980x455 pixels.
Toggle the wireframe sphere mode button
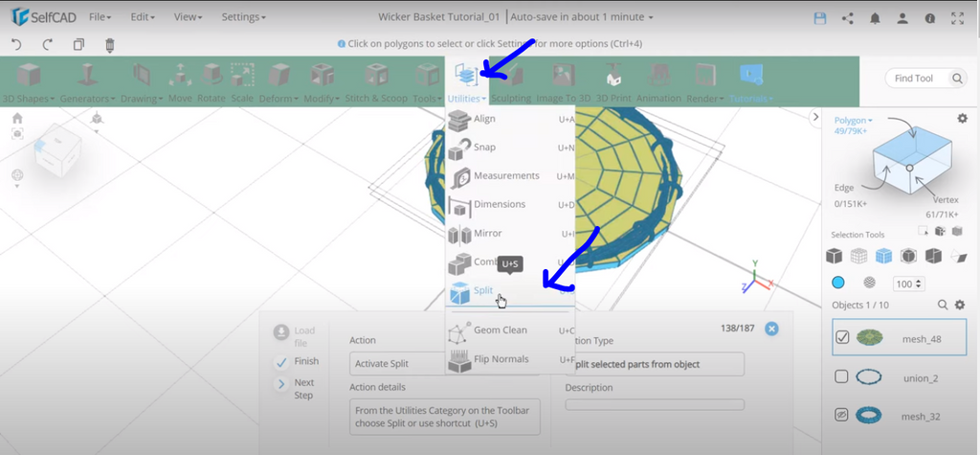click(x=869, y=283)
